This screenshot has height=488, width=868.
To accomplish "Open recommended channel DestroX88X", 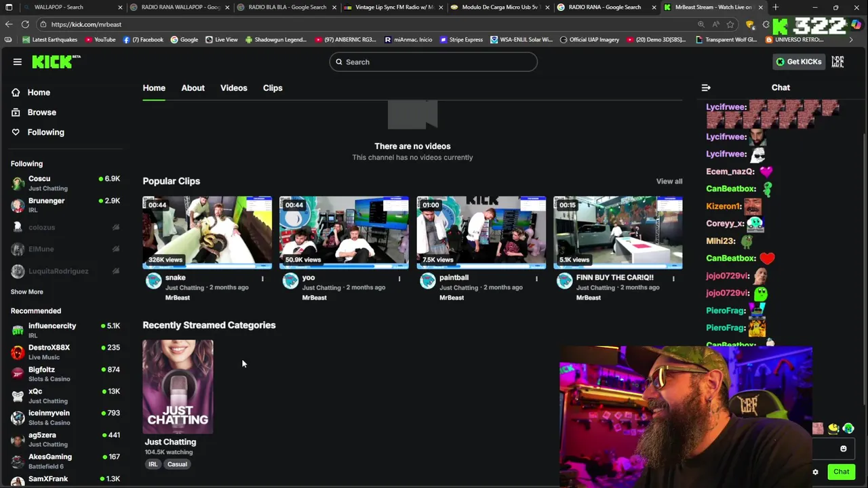I will [65, 352].
